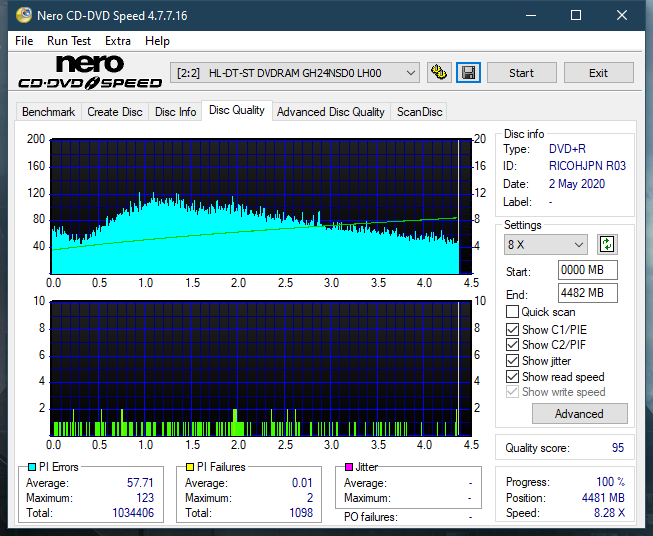Toggle the Quick scan checkbox
653x536 pixels.
click(x=512, y=312)
